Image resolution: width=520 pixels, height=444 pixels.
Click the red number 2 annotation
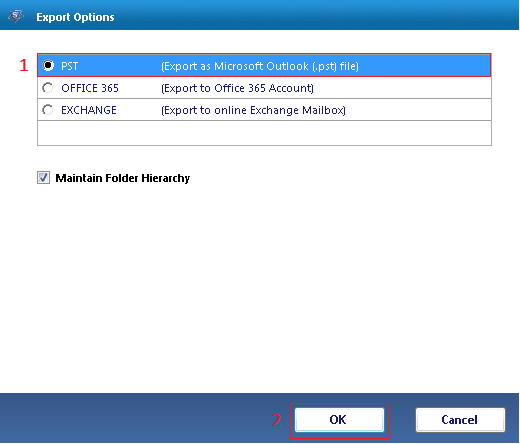(x=276, y=420)
